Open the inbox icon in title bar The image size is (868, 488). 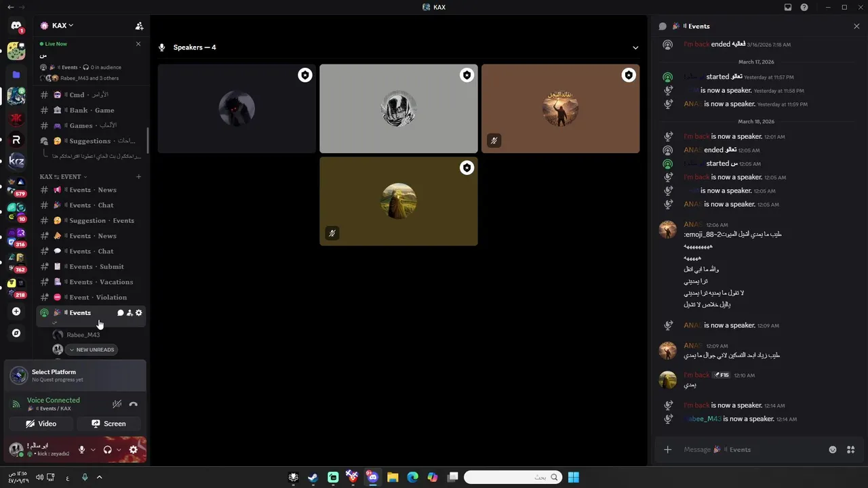click(x=788, y=7)
